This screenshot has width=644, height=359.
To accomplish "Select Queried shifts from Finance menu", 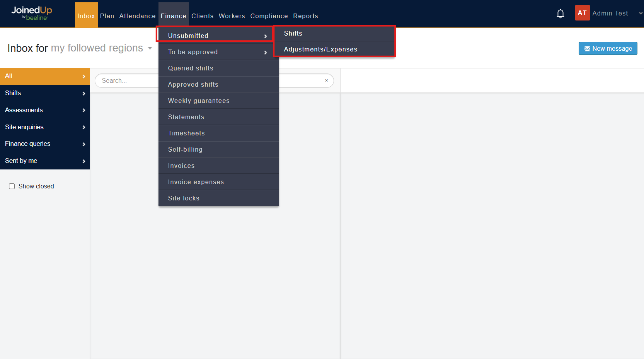I will pos(219,68).
